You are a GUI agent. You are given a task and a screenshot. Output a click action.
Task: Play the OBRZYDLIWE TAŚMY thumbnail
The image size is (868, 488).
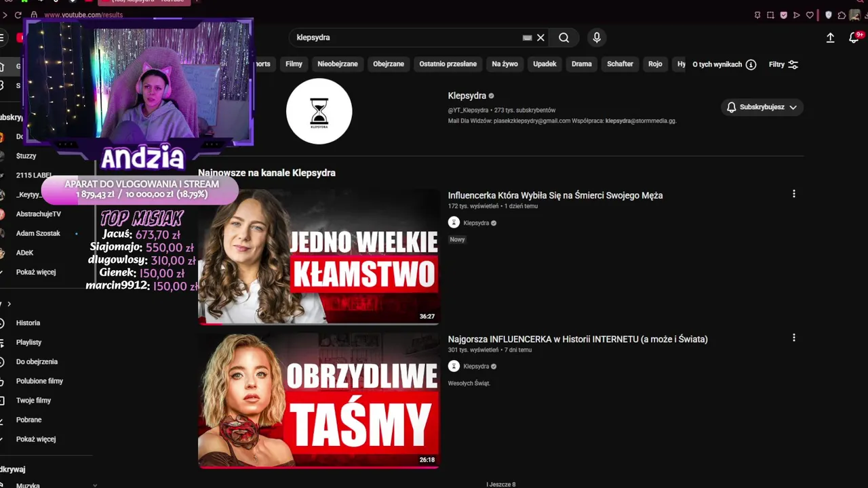pos(319,401)
